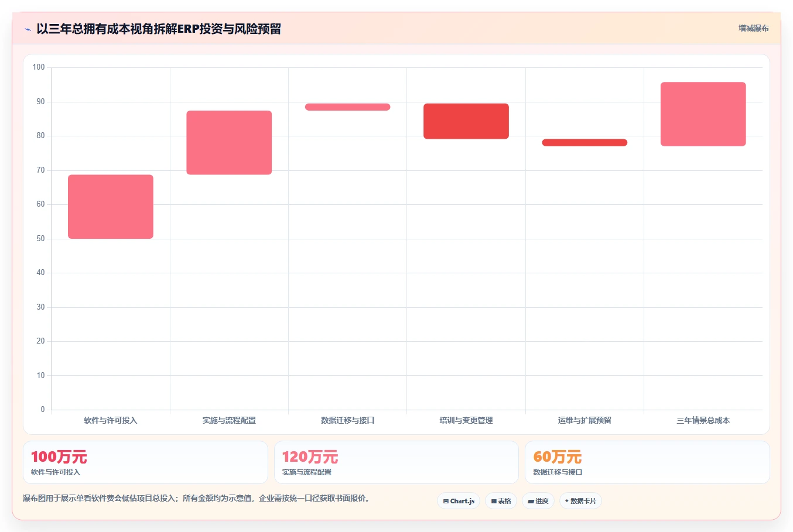Viewport: 793px width, 532px height.
Task: Click the 60万元 data card
Action: click(647, 462)
